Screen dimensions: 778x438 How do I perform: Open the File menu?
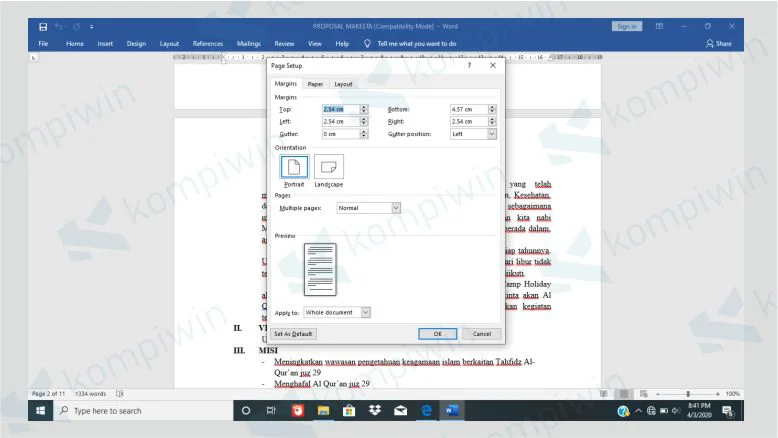(43, 44)
